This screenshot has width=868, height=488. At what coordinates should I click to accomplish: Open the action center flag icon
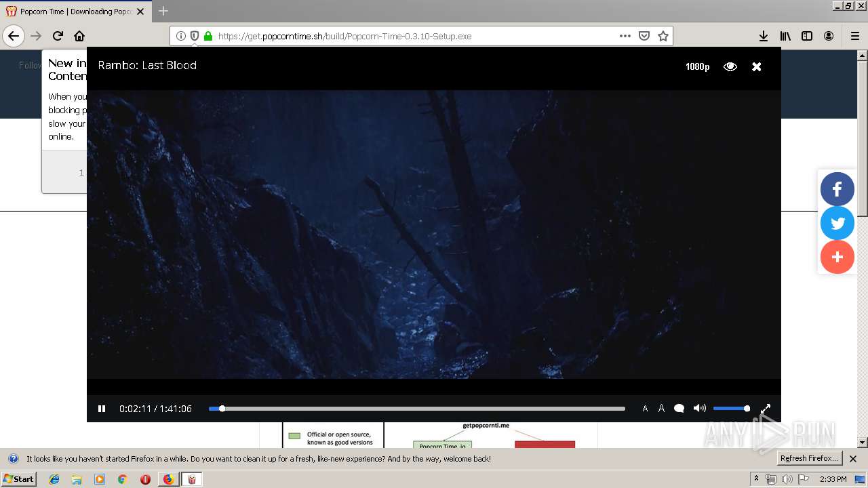tap(803, 479)
